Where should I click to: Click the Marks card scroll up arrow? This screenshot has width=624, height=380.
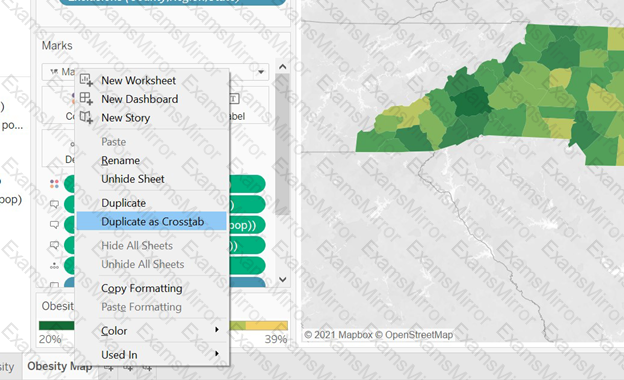[x=283, y=67]
